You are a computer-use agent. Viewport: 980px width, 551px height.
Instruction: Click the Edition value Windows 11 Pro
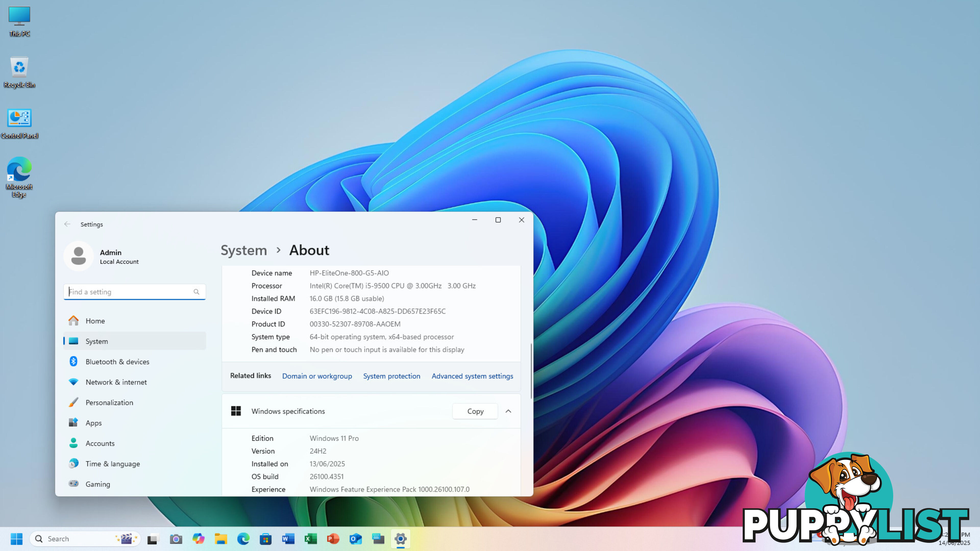coord(334,438)
